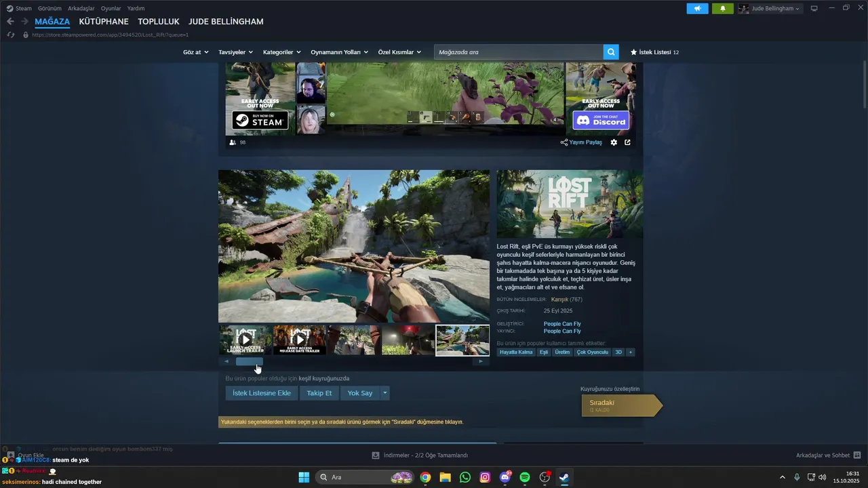This screenshot has height=488, width=868.
Task: Open İndirmeler downloads status
Action: [x=420, y=455]
